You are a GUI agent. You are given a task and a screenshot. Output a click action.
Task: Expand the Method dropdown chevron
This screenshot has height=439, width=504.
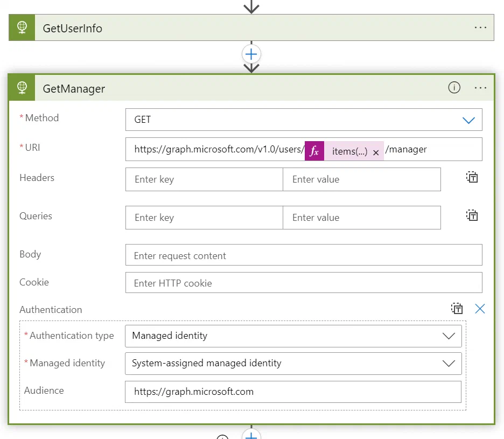point(468,120)
